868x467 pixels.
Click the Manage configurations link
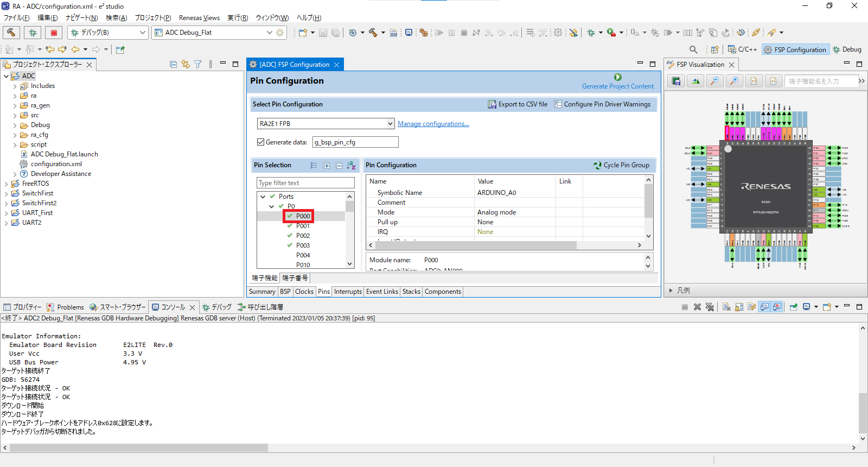point(433,124)
